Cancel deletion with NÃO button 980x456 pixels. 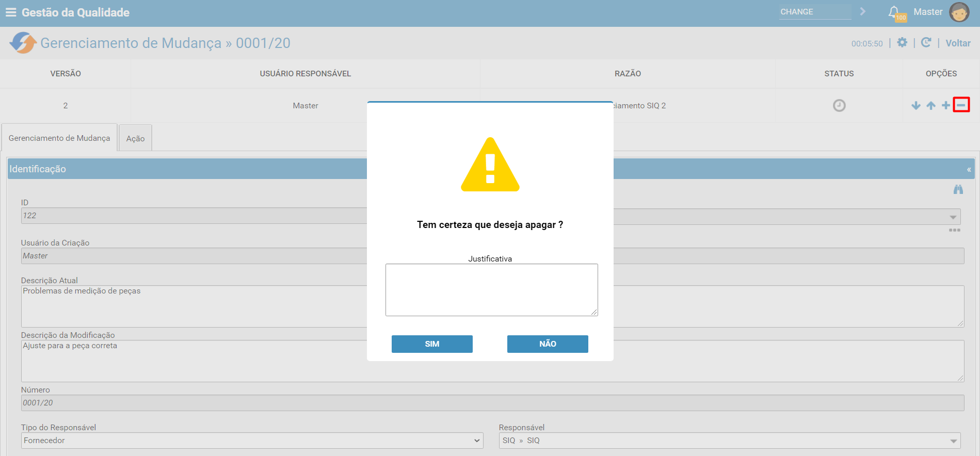point(548,344)
